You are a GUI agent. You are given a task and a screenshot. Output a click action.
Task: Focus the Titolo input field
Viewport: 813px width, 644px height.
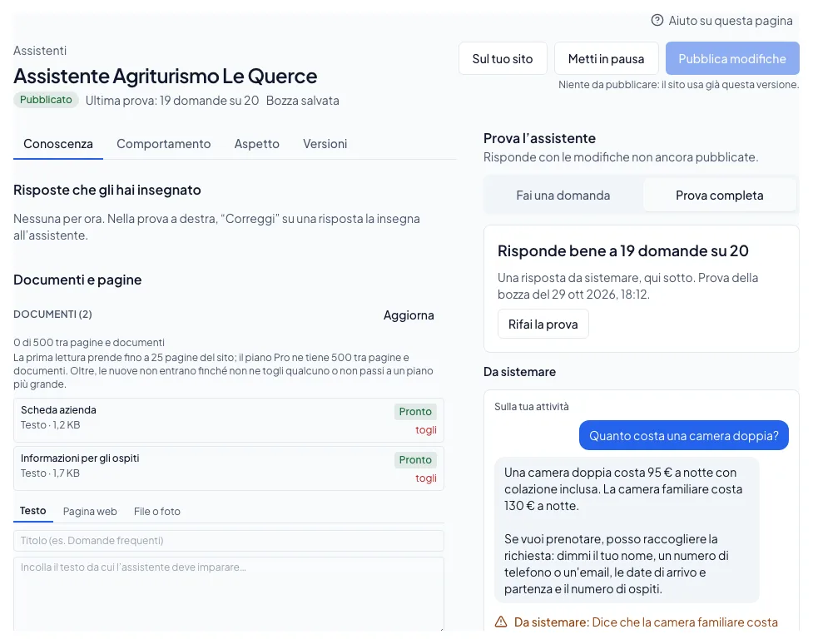pos(229,540)
